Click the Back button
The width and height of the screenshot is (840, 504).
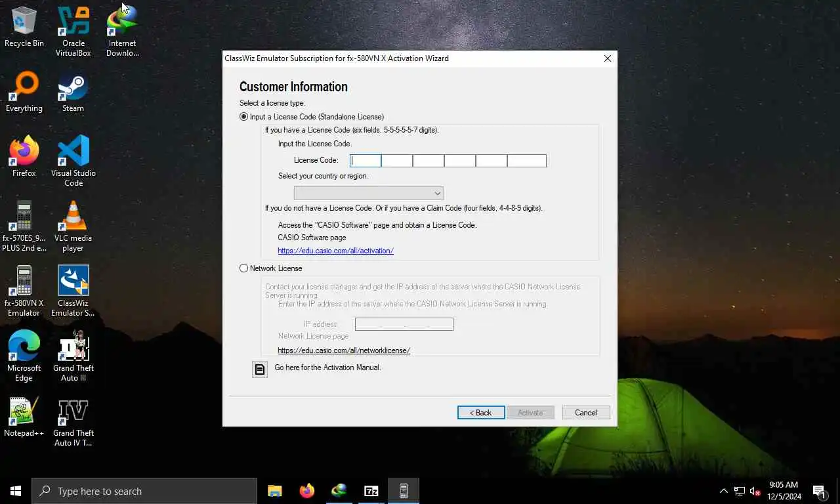481,413
